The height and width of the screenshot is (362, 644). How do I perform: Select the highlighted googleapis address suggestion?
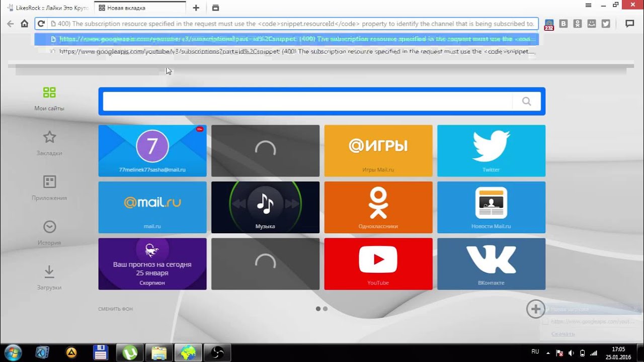[286, 39]
